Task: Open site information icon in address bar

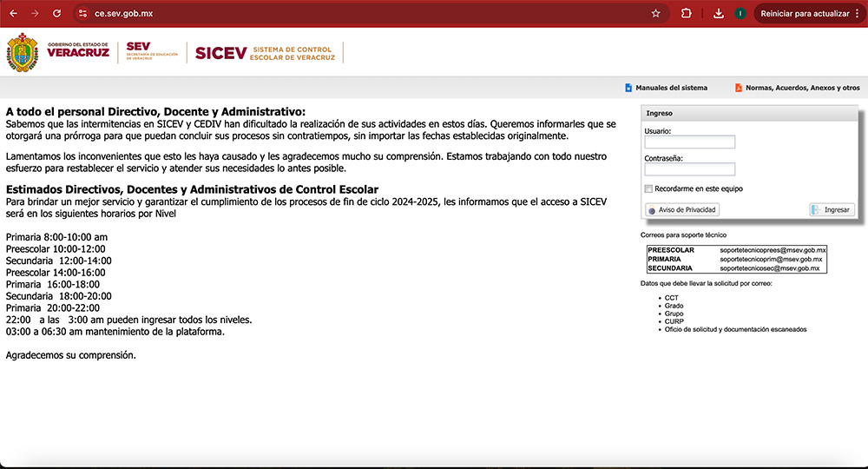Action: click(82, 14)
